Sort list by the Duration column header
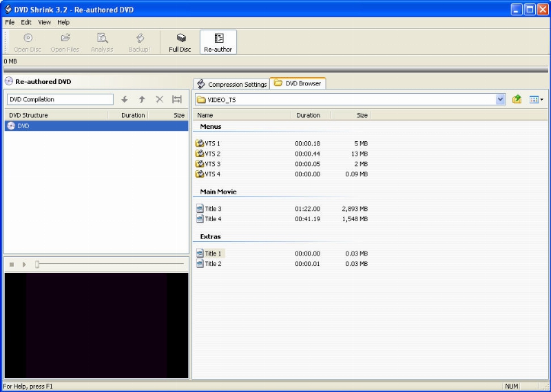The width and height of the screenshot is (551, 392). pos(308,115)
